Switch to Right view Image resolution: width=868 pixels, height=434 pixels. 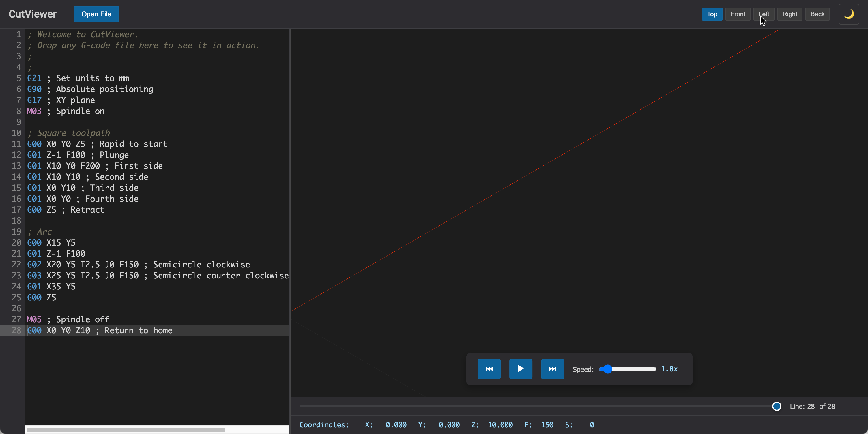789,14
